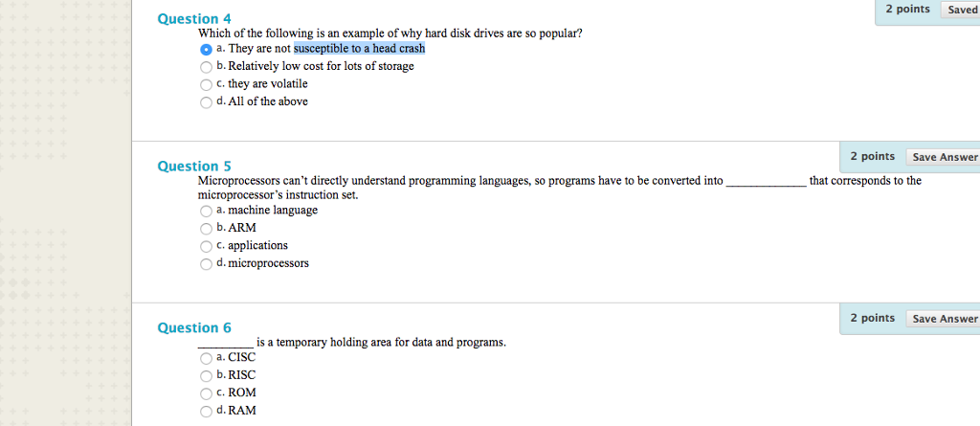Image resolution: width=980 pixels, height=426 pixels.
Task: Select CISC for Question 6
Action: click(206, 358)
